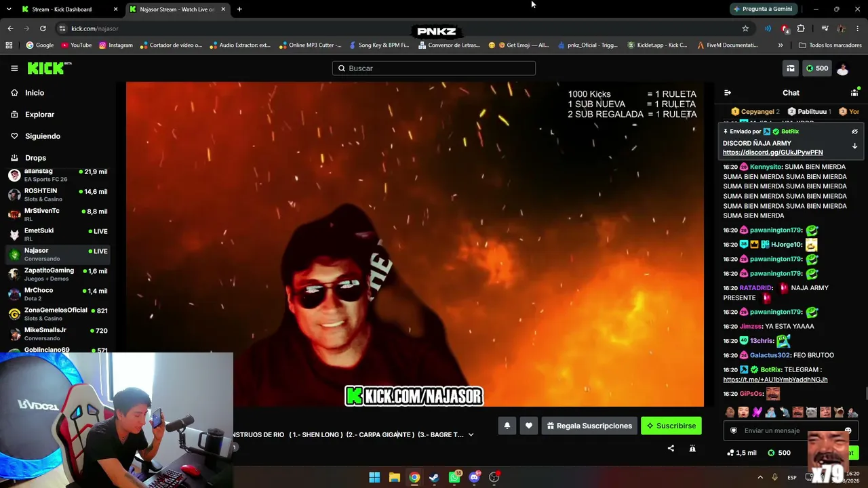
Task: Open Explorar in the sidebar
Action: tap(39, 115)
